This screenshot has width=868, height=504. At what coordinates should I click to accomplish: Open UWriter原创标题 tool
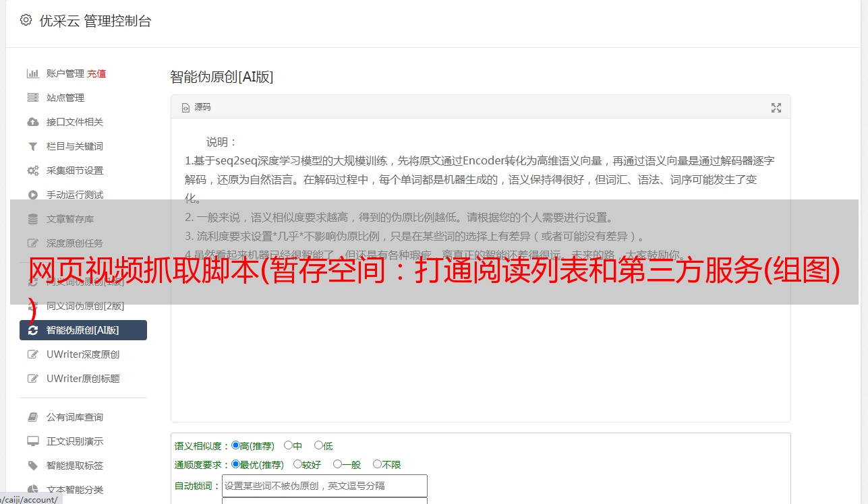tap(83, 379)
